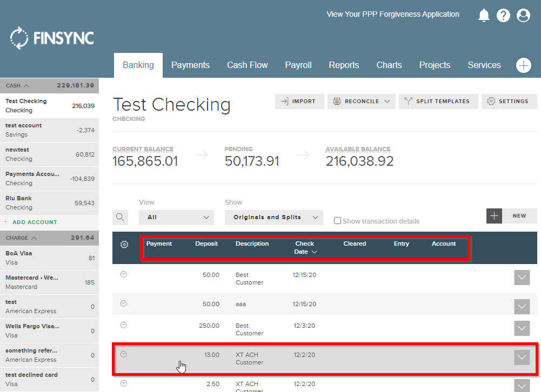This screenshot has height=392, width=541.
Task: Click the Import button
Action: coord(299,102)
